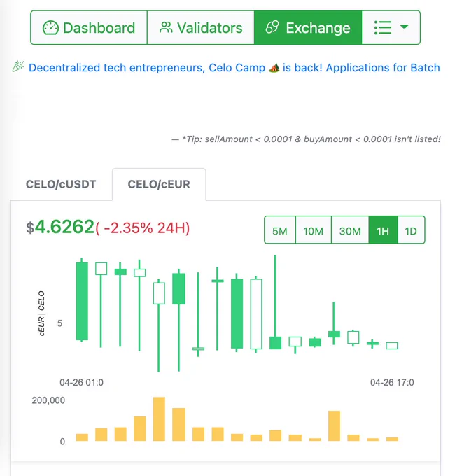
Task: Set chart interval to 10M
Action: click(x=313, y=230)
